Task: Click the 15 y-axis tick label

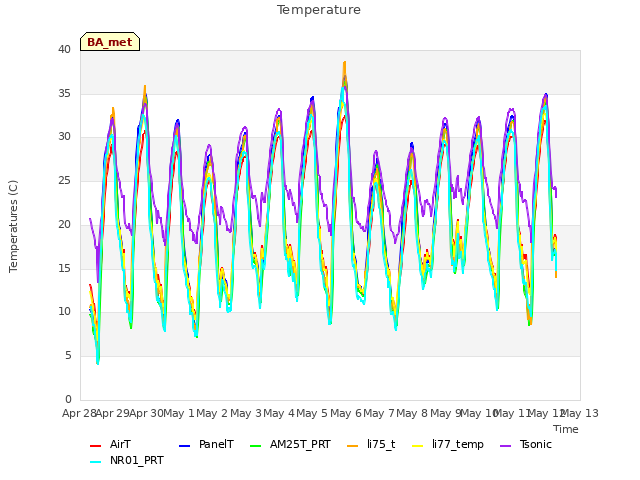Action: point(64,268)
